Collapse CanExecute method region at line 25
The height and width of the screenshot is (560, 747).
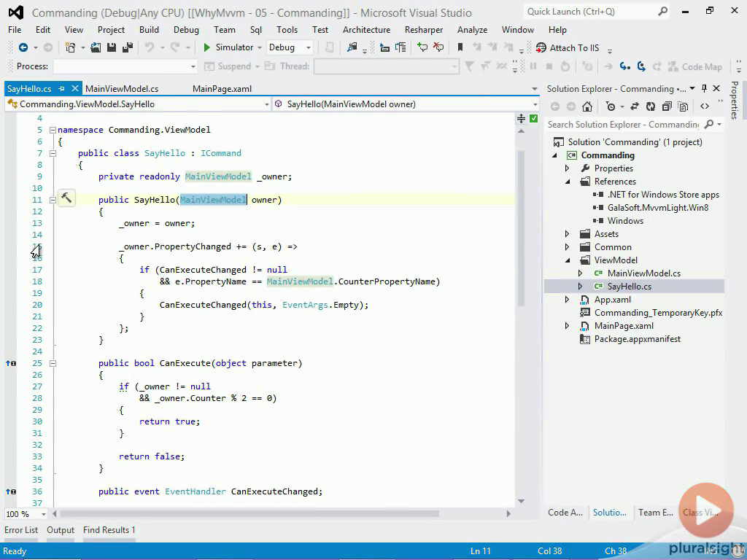pyautogui.click(x=53, y=363)
